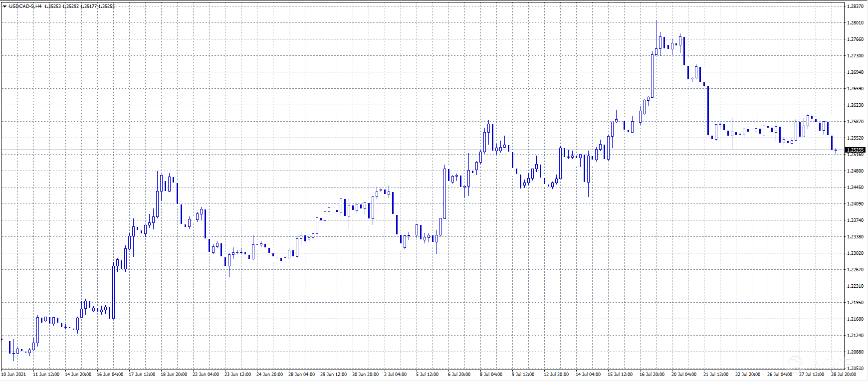Click the 8 Jul 04:00 time label
This screenshot has width=868, height=381.
click(491, 375)
